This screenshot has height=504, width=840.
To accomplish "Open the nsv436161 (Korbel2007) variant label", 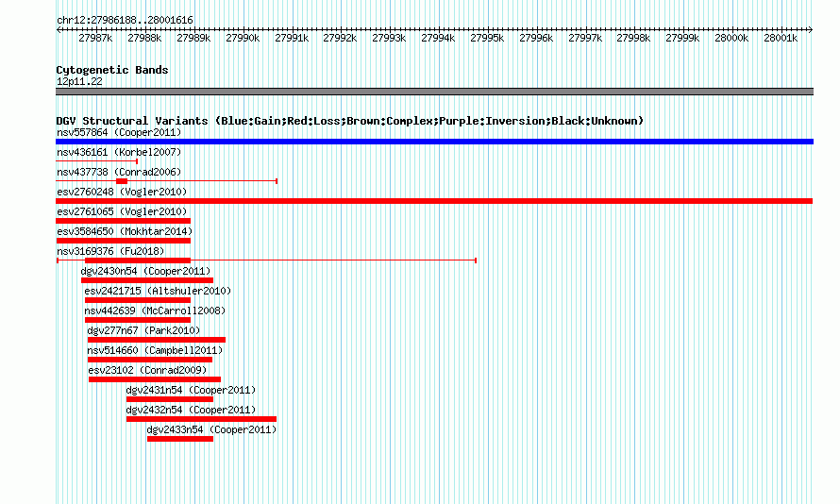I will [x=119, y=152].
